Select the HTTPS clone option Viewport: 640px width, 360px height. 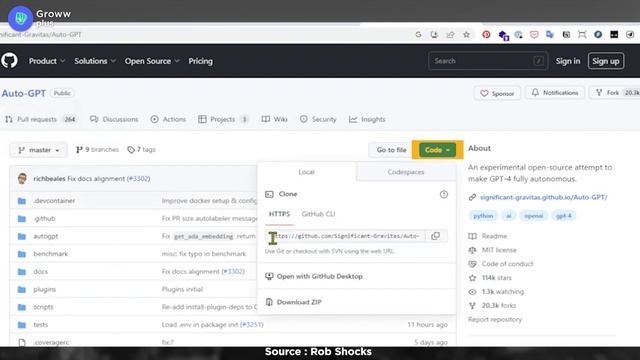(x=279, y=214)
